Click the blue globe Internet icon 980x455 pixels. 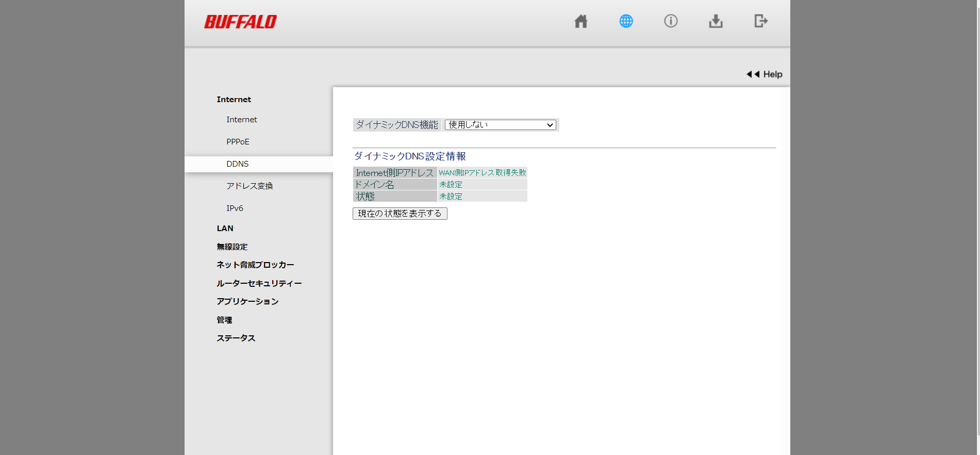point(626,21)
